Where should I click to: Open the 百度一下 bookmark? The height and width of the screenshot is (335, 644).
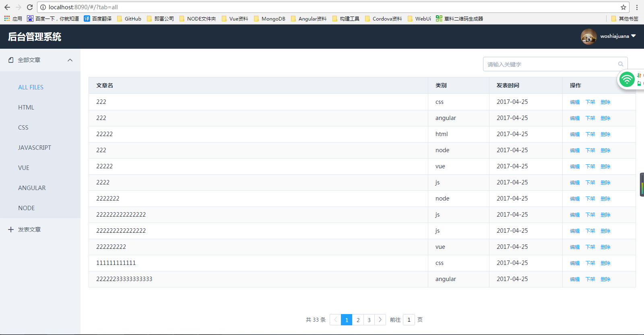click(x=53, y=19)
